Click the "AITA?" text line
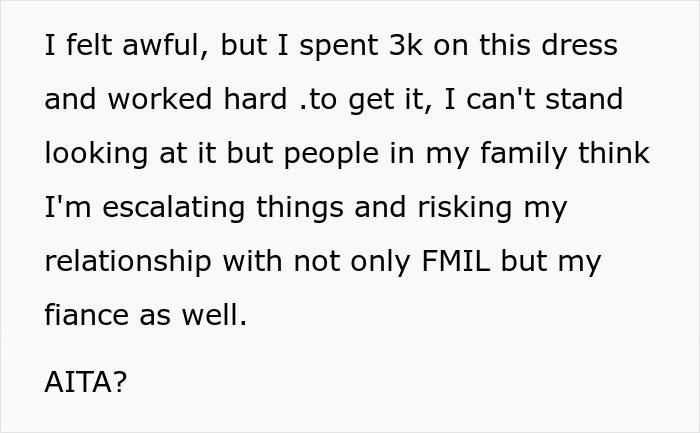 point(86,382)
